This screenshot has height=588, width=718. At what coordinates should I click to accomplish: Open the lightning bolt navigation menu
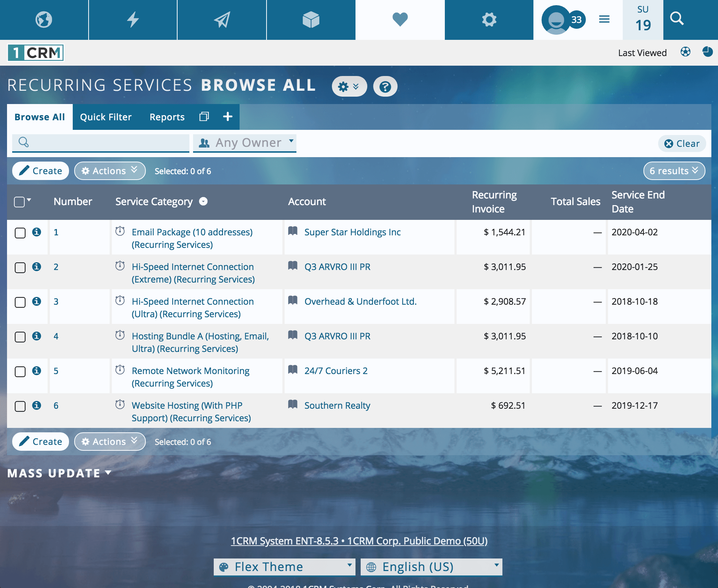pos(133,20)
